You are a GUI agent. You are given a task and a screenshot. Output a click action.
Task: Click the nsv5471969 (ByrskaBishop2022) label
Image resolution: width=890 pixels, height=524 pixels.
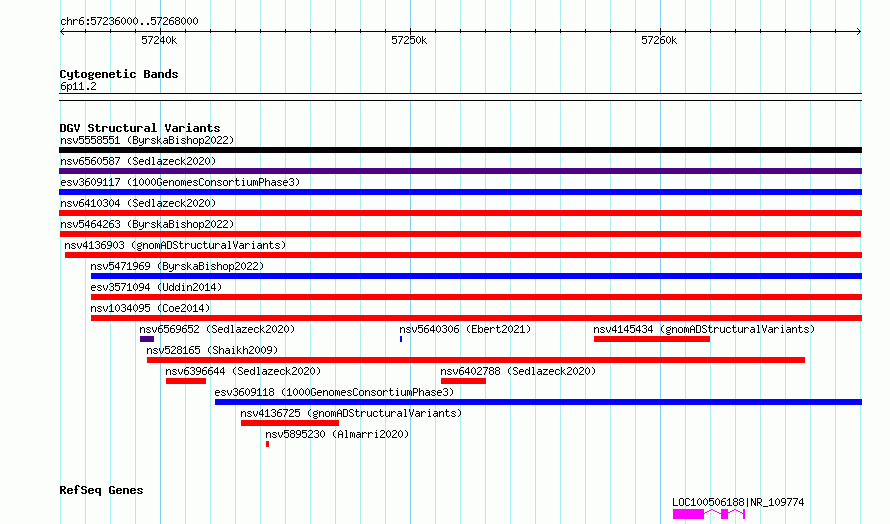click(x=177, y=266)
